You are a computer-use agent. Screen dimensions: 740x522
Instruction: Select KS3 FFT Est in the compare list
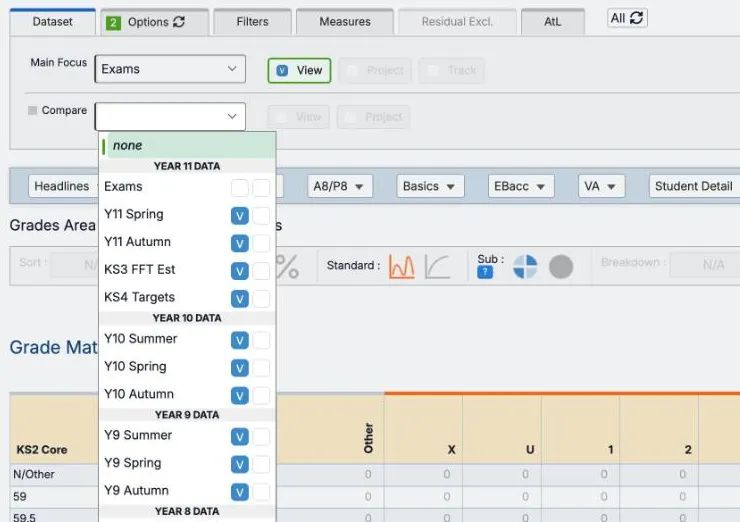click(x=140, y=269)
